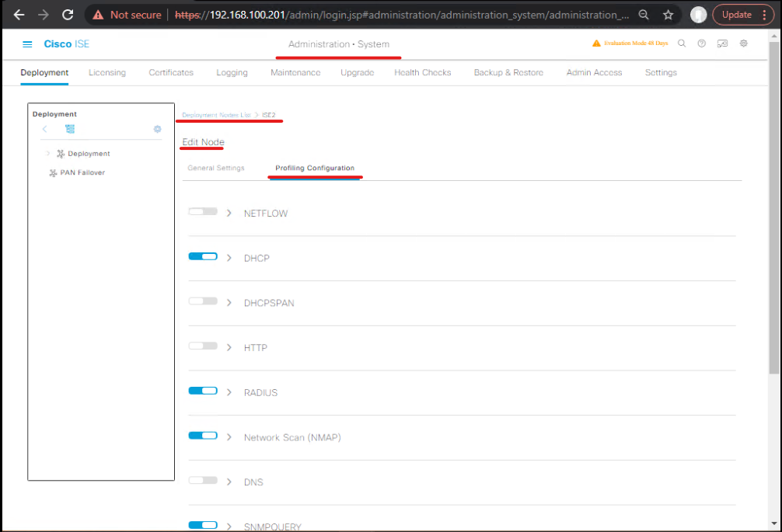Click the Deployment Nodes List breadcrumb link
This screenshot has height=532, width=782.
(216, 115)
